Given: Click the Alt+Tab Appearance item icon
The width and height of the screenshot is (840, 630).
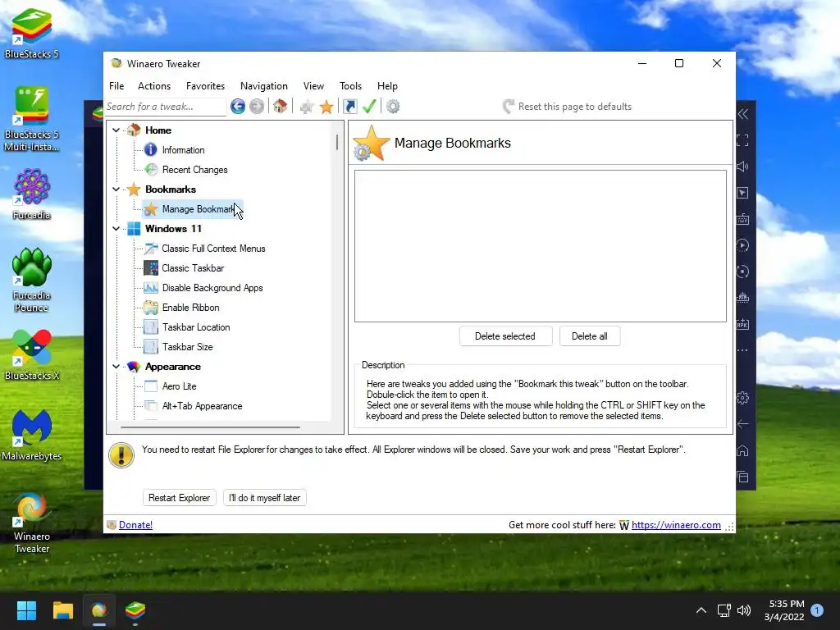Looking at the screenshot, I should pos(151,405).
